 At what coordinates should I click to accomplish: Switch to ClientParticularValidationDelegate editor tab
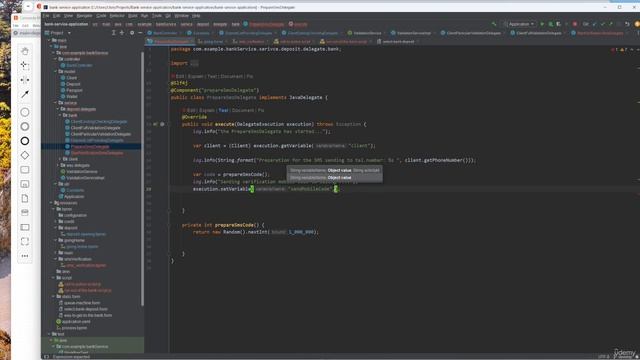[473, 33]
